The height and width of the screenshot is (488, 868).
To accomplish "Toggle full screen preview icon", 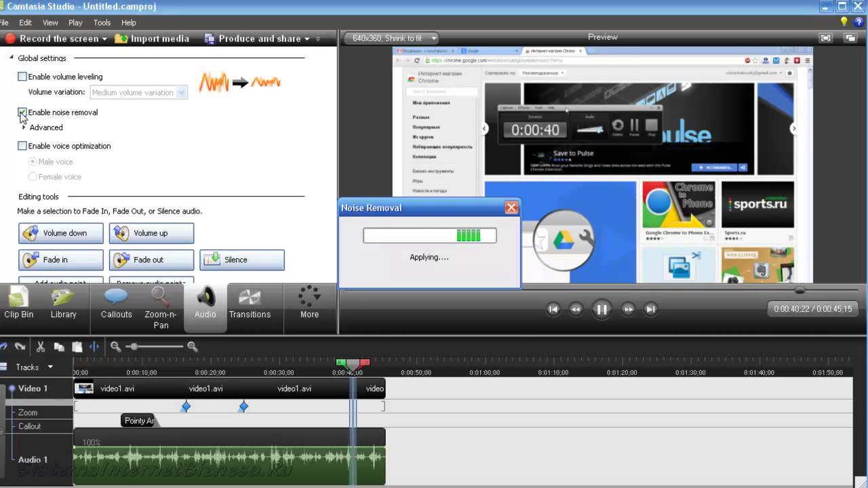I will tap(825, 38).
